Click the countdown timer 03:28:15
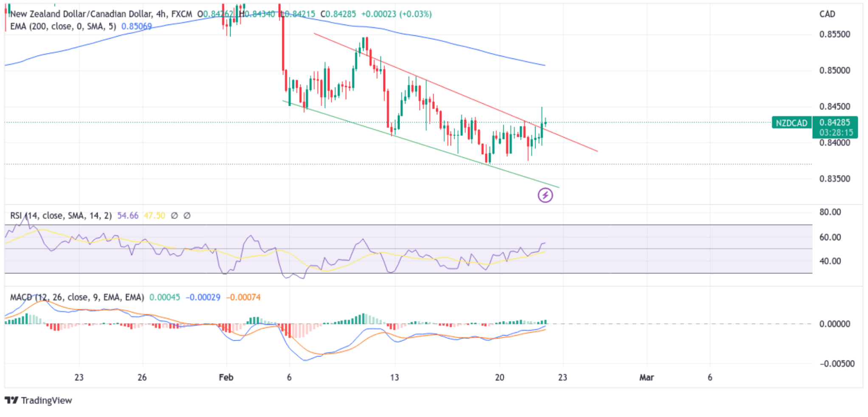 pos(836,132)
